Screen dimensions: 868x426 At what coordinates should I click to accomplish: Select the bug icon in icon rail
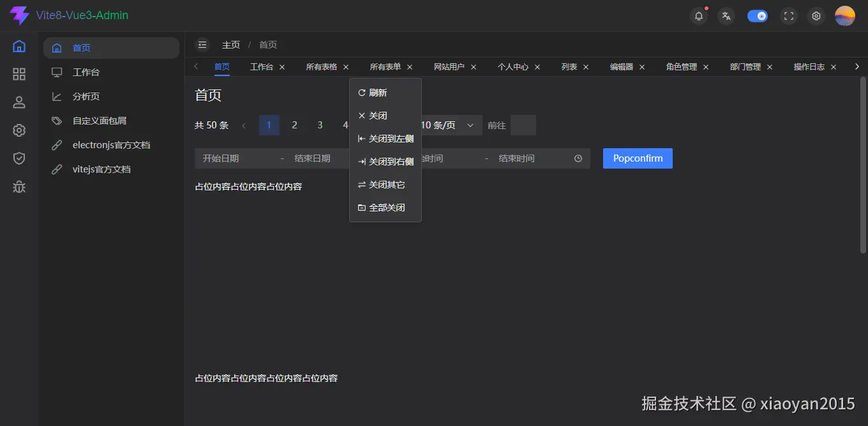pos(19,186)
